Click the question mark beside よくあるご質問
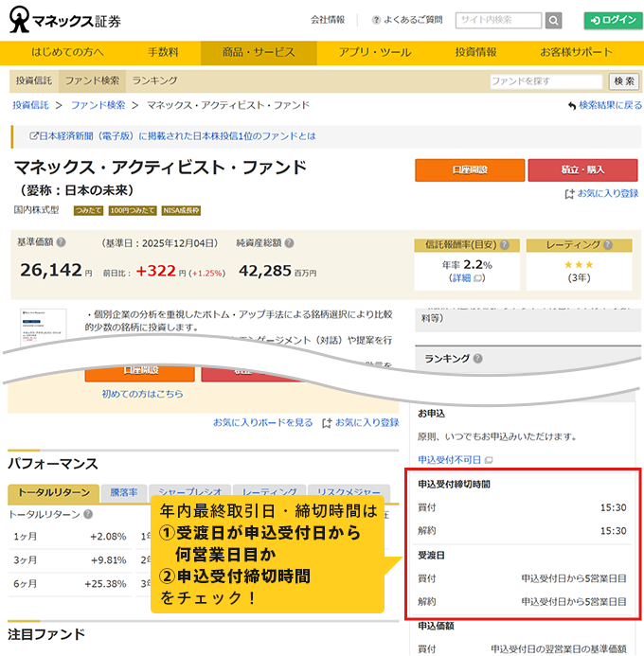This screenshot has width=644, height=656. tap(376, 20)
